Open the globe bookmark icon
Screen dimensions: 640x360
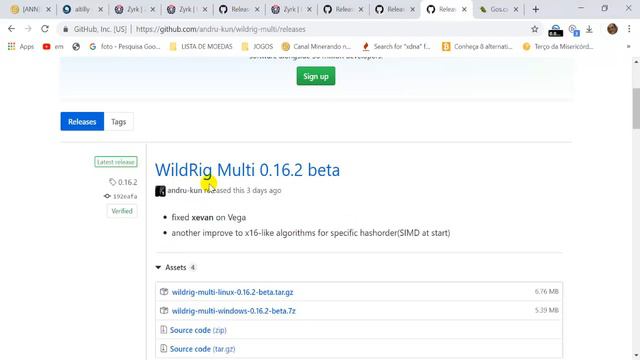point(76,47)
